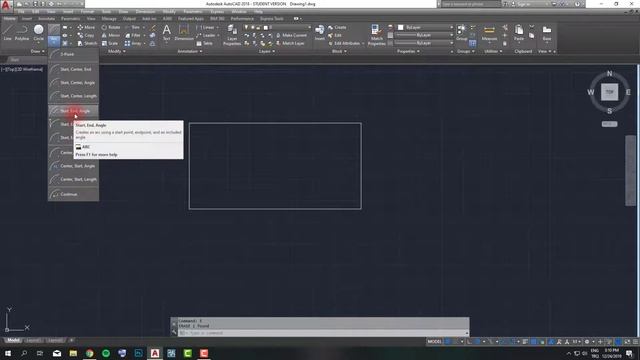Viewport: 640px width, 360px height.
Task: Select the Line tool
Action: coord(7,33)
